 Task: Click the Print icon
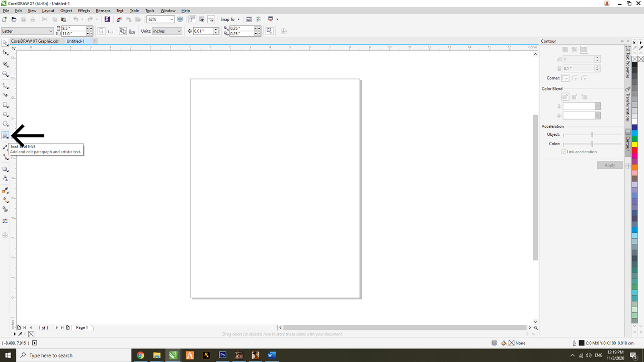coord(33,19)
